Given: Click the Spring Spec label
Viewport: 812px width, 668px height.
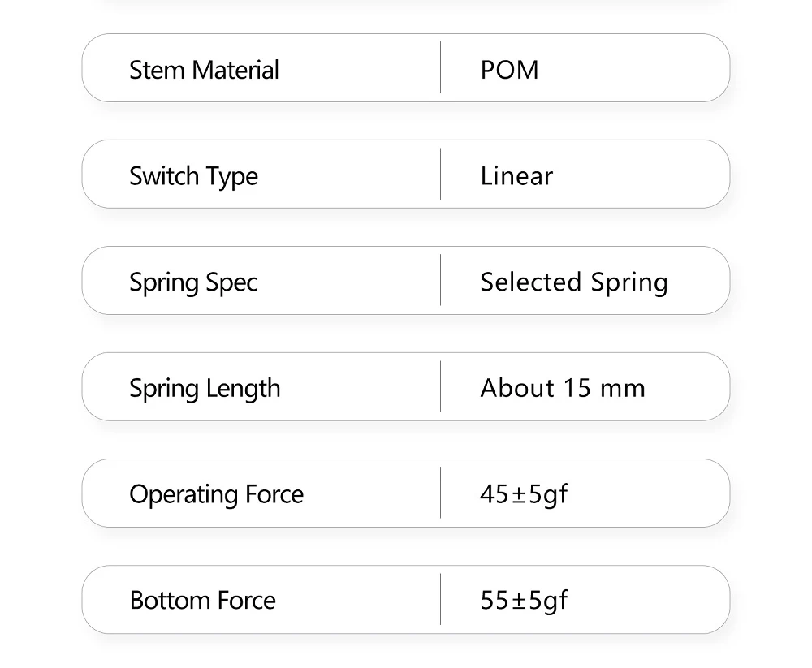Looking at the screenshot, I should click(x=193, y=282).
